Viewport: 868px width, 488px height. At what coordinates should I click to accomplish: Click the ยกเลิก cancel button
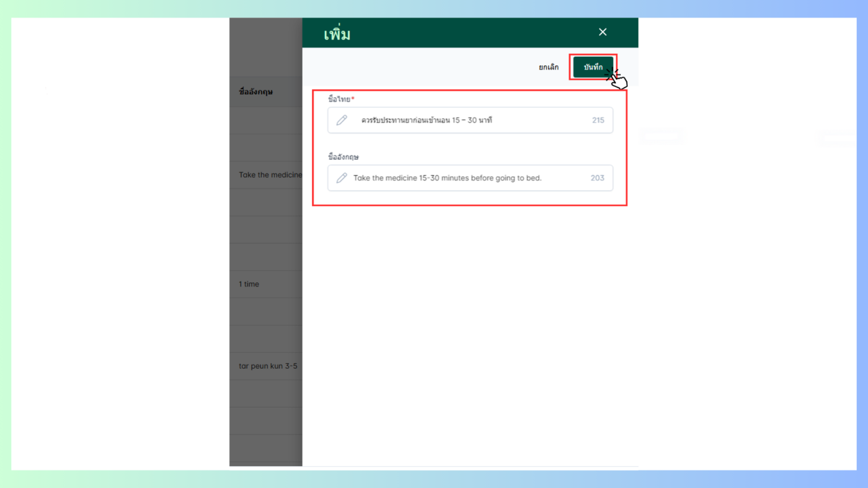pyautogui.click(x=549, y=67)
